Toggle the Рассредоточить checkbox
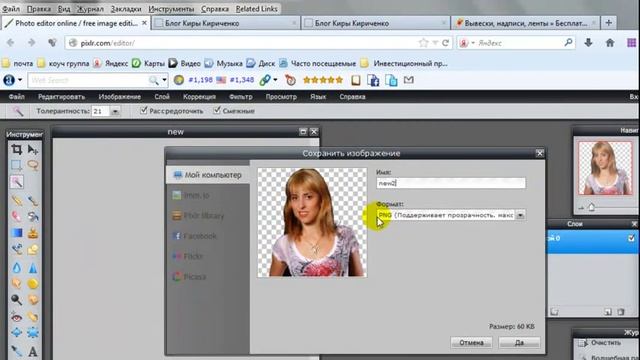 point(144,110)
